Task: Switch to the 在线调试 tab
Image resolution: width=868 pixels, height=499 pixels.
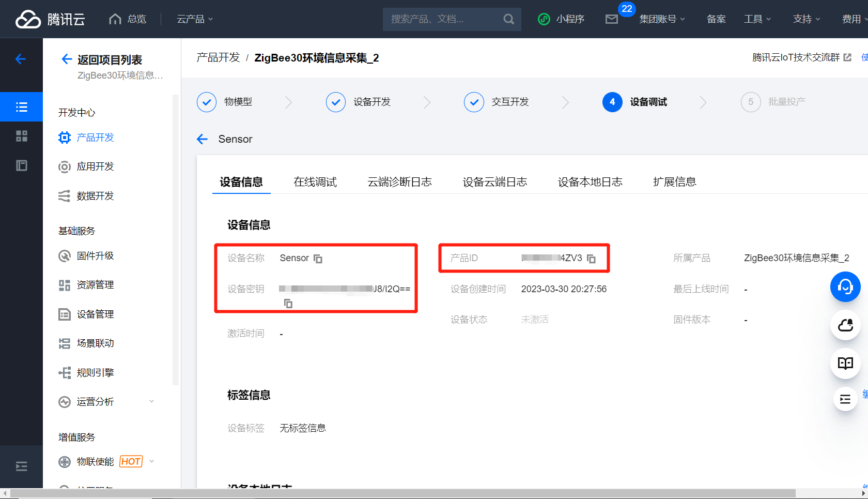Action: pyautogui.click(x=315, y=182)
